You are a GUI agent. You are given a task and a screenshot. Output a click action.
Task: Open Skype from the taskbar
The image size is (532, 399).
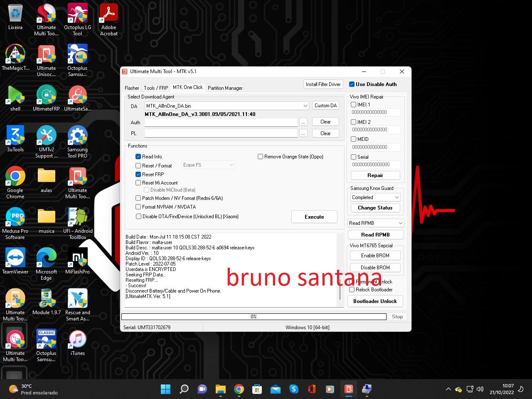point(294,389)
